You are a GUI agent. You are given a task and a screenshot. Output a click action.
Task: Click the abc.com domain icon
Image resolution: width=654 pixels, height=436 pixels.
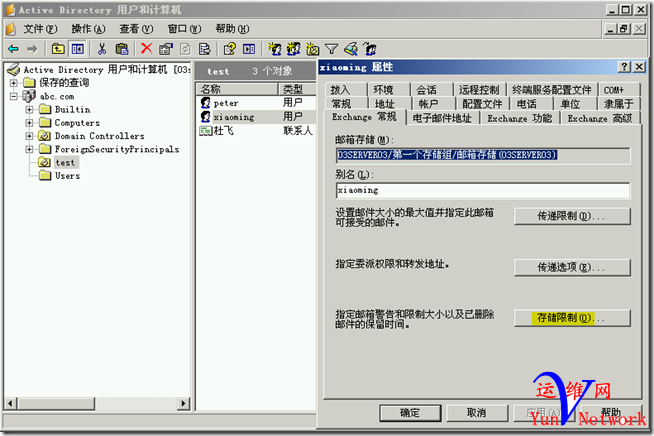pos(29,96)
